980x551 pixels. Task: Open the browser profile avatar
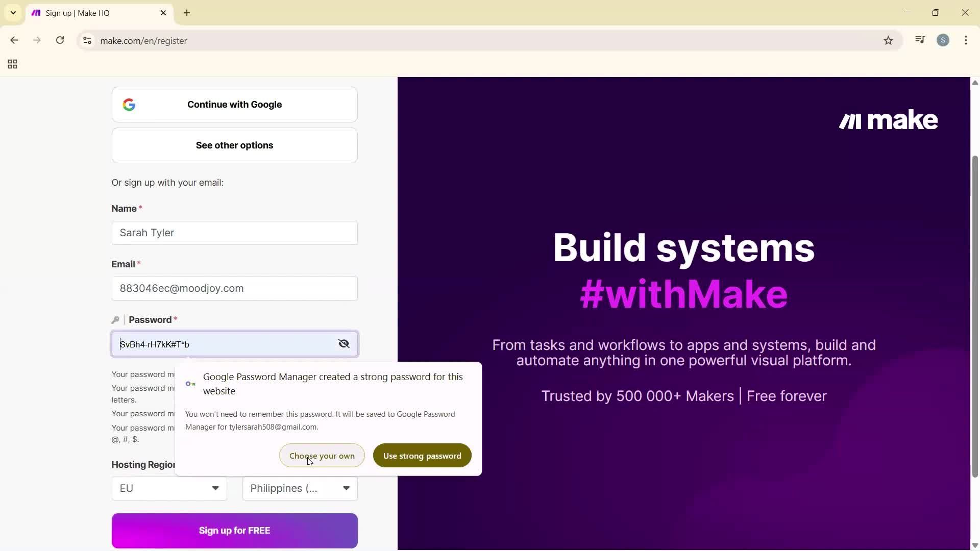point(943,40)
